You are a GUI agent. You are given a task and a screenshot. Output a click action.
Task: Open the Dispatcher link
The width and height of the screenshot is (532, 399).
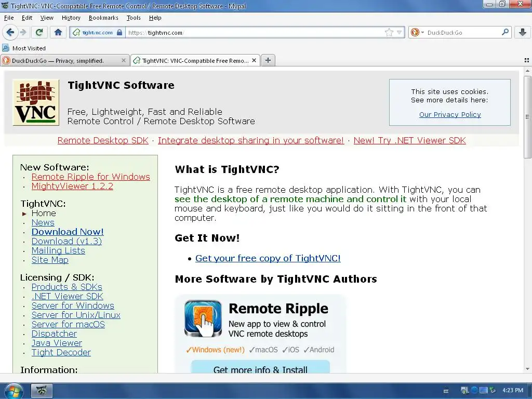tap(54, 334)
